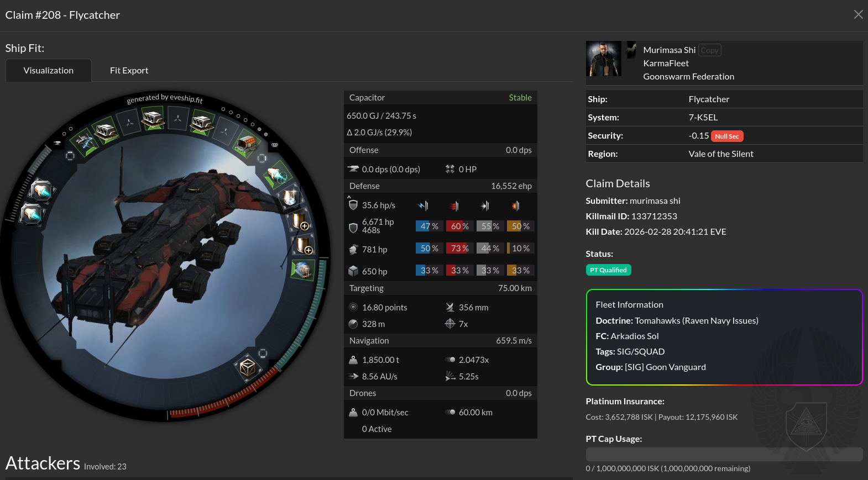The height and width of the screenshot is (480, 868).
Task: Collapse the Defense section header
Action: 440,186
